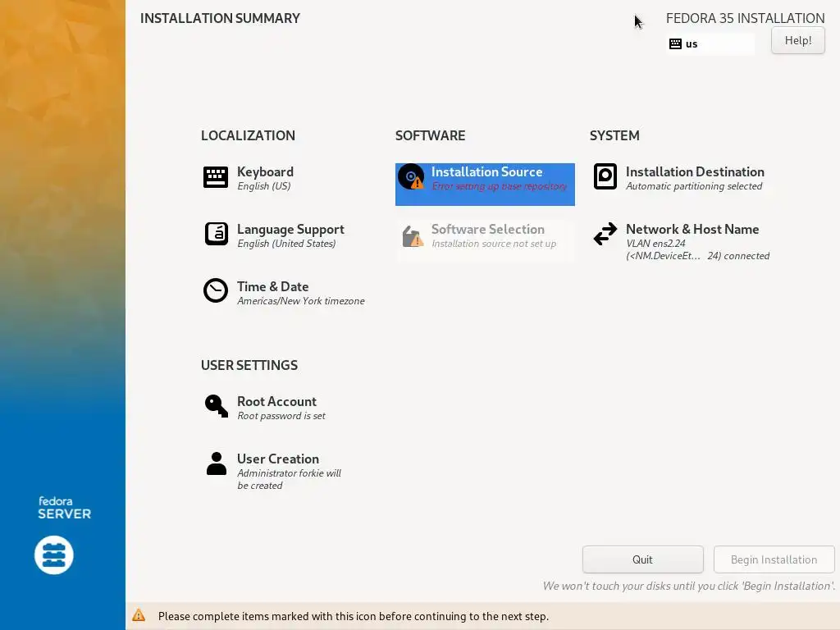
Task: Open the Installation Destination disk icon
Action: click(x=605, y=177)
